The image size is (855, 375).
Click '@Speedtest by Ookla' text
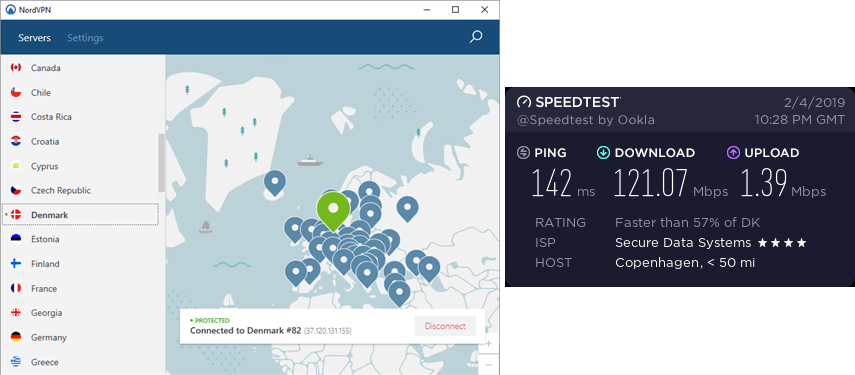(x=586, y=120)
